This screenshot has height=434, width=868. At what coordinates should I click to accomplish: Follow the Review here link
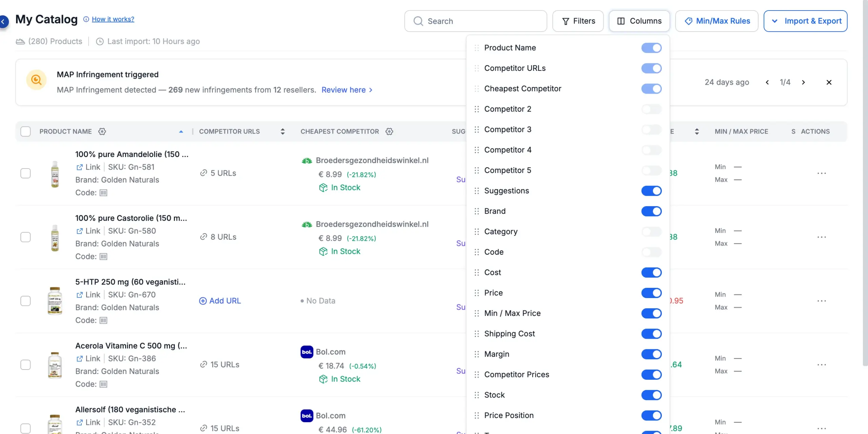[347, 90]
